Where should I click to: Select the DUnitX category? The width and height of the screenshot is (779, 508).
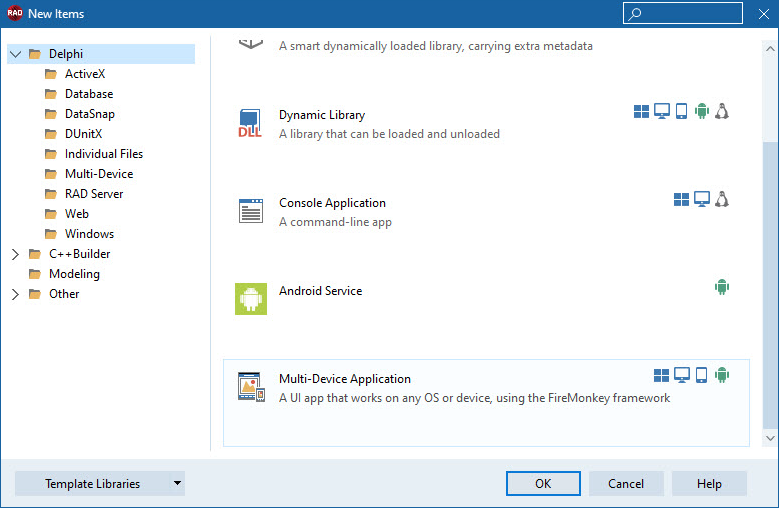[x=83, y=134]
